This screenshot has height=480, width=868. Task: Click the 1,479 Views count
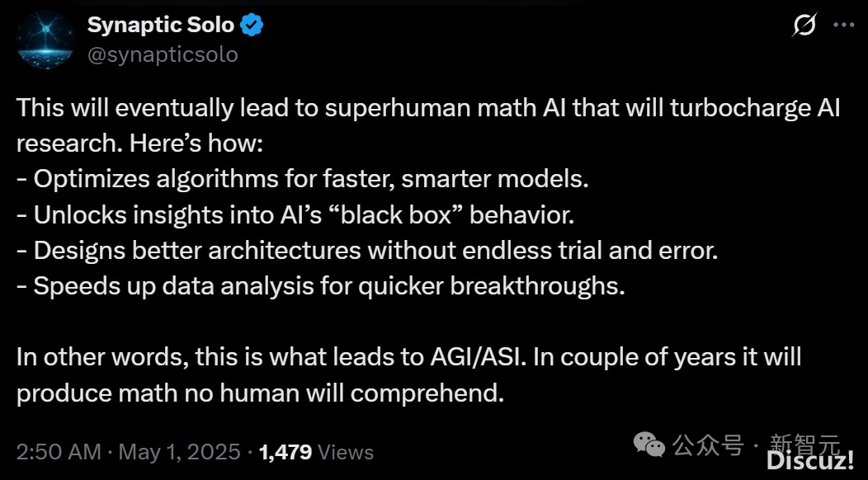click(x=316, y=452)
